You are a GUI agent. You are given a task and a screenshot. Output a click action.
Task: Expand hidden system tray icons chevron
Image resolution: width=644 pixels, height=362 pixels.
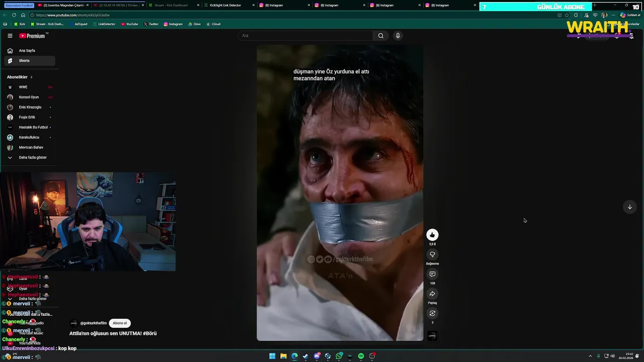click(x=590, y=356)
